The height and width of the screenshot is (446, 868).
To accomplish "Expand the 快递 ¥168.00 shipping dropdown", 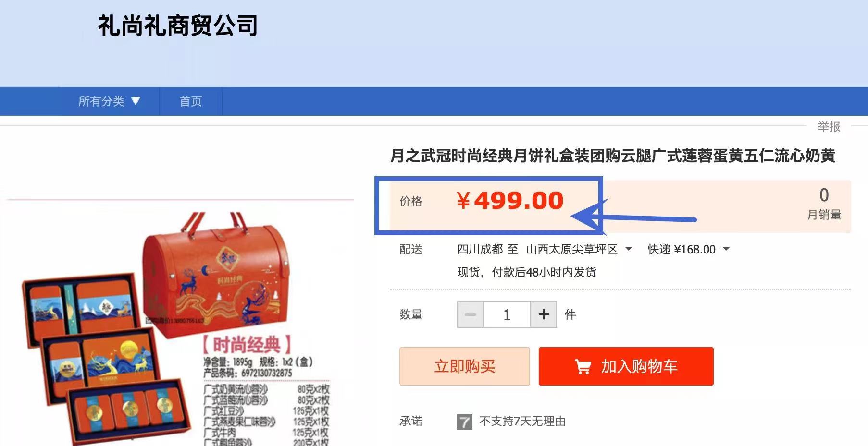I will (726, 249).
